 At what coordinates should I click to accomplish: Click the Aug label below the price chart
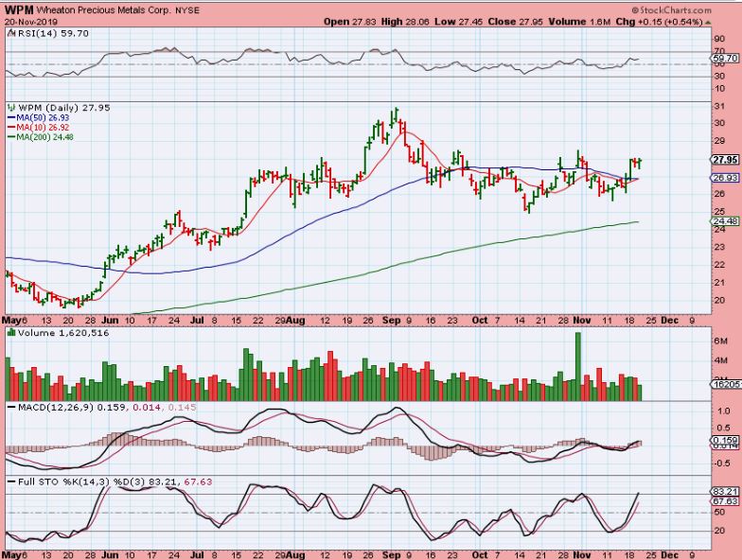[x=295, y=320]
